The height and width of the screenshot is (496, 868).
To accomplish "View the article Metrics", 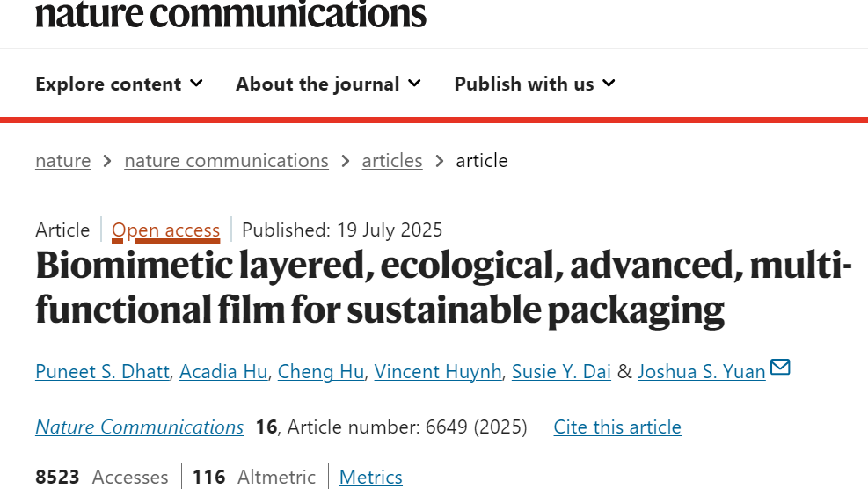I will pos(370,478).
